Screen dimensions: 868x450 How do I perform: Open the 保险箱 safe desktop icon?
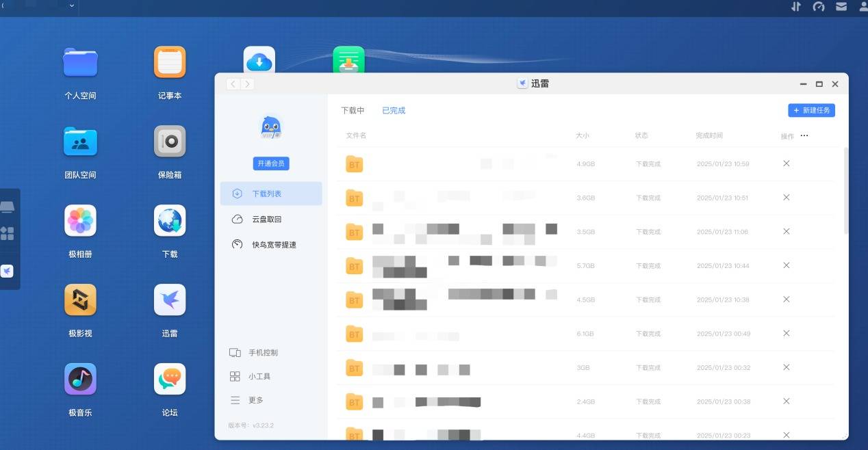click(170, 142)
